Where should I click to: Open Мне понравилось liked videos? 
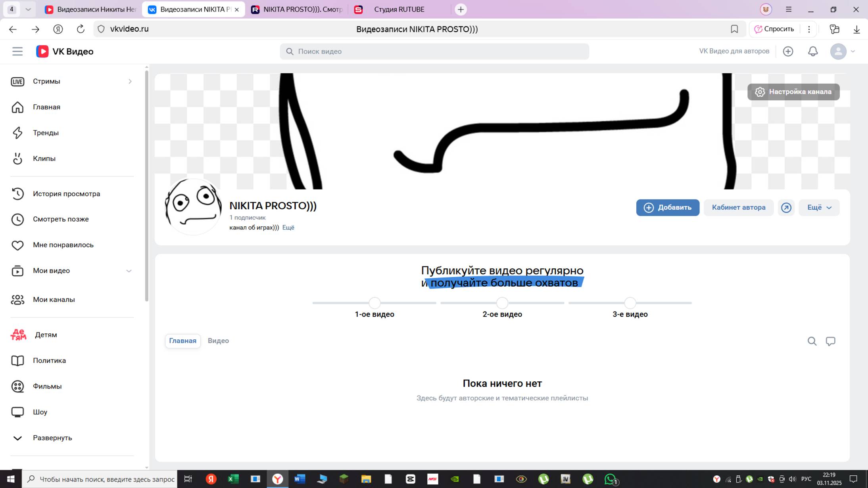63,245
